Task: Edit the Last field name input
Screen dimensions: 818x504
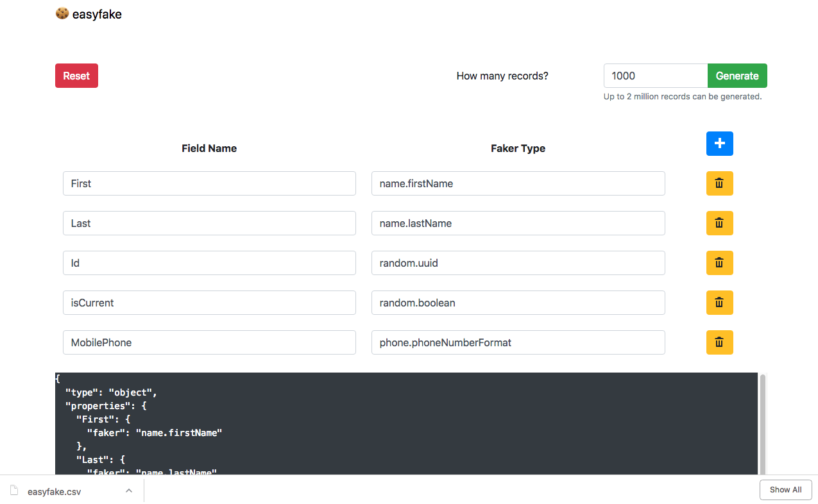Action: coord(209,223)
